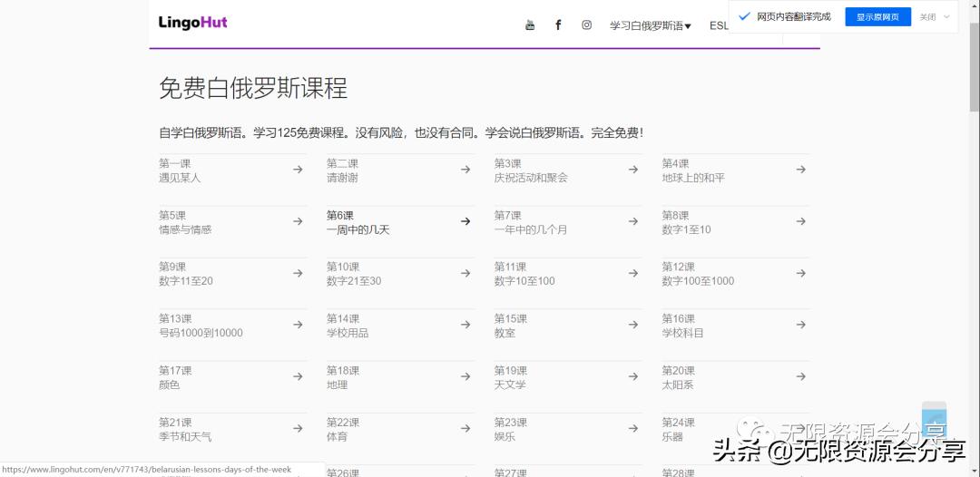Click the arrow for 第11课 数字10至100
Image resolution: width=980 pixels, height=477 pixels.
[x=633, y=273]
